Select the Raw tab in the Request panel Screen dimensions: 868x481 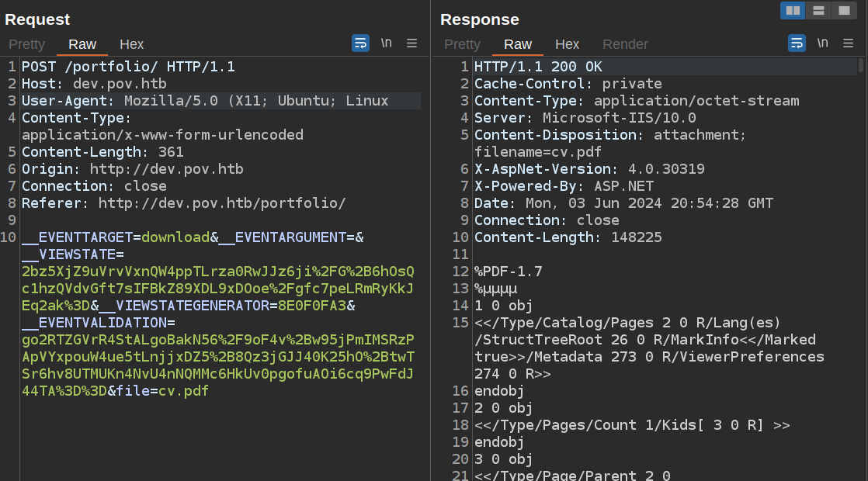click(x=82, y=44)
